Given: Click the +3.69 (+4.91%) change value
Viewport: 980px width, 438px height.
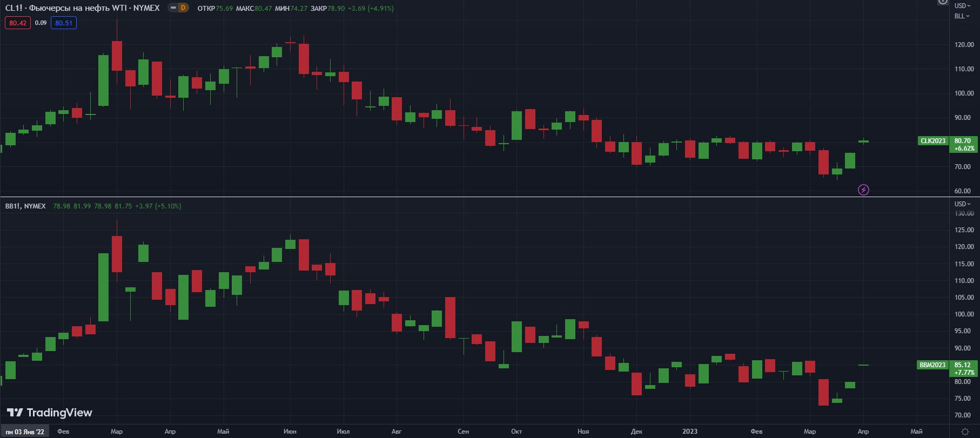Looking at the screenshot, I should [371, 9].
